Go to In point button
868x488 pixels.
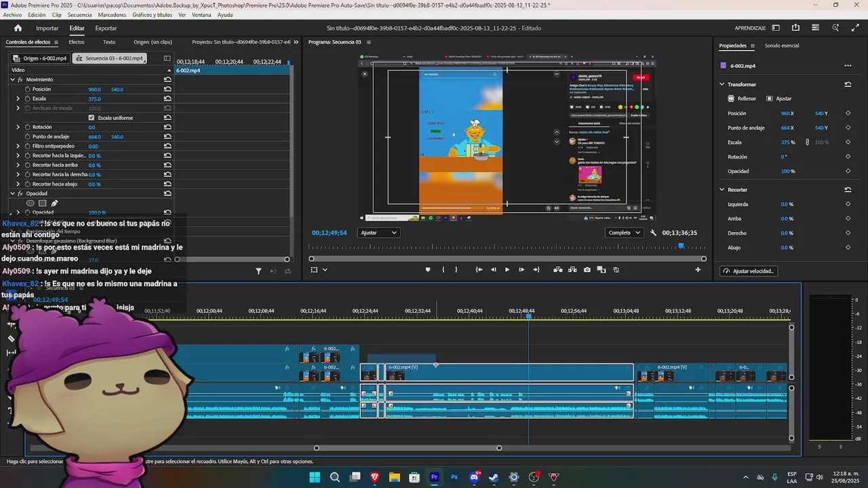pyautogui.click(x=479, y=270)
